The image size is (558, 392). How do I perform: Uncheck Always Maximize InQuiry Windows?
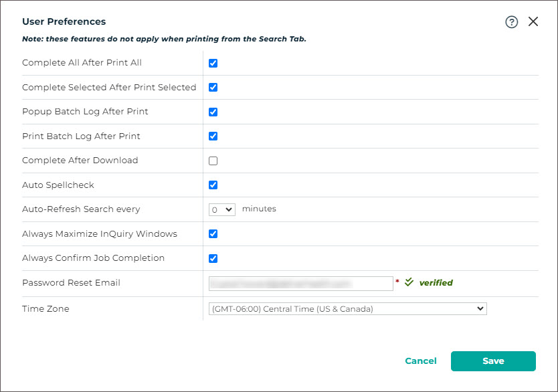(x=213, y=234)
